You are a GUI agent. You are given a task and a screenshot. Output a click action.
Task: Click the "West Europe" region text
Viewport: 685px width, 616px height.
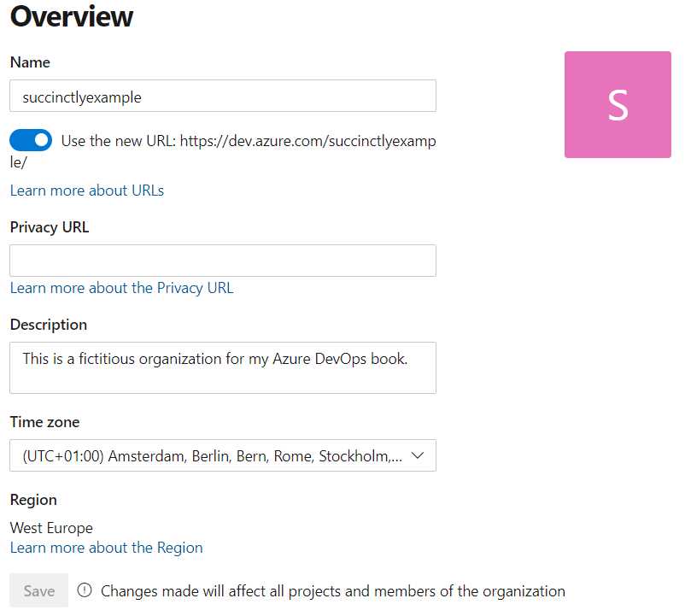[x=51, y=527]
